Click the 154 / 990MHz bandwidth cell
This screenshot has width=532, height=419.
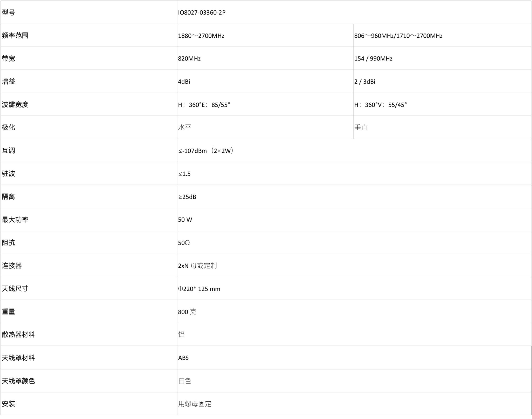pos(373,59)
